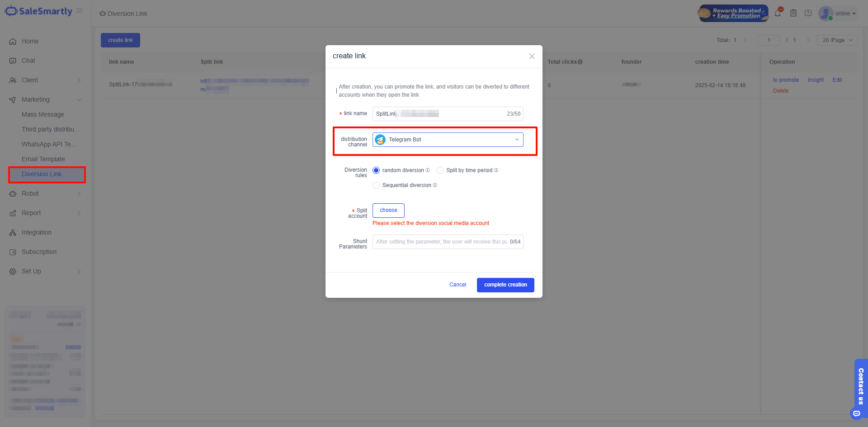Open the 20/Page pagination dropdown

(837, 40)
